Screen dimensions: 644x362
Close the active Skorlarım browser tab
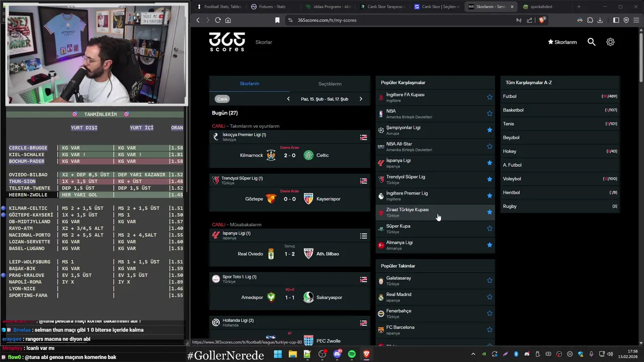[512, 7]
